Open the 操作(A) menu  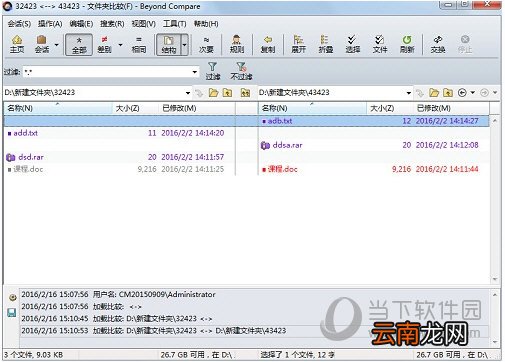(50, 24)
